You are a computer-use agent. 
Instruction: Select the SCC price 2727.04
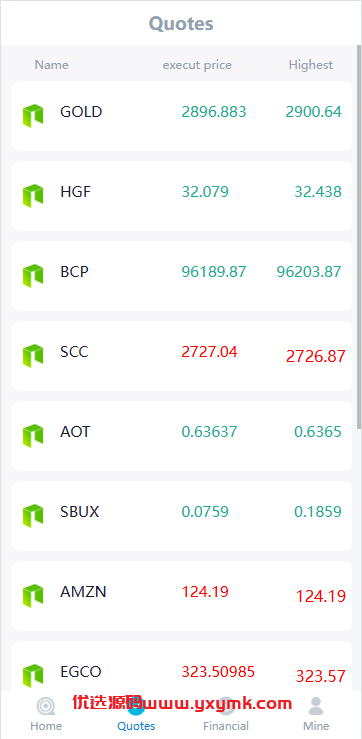coord(209,352)
